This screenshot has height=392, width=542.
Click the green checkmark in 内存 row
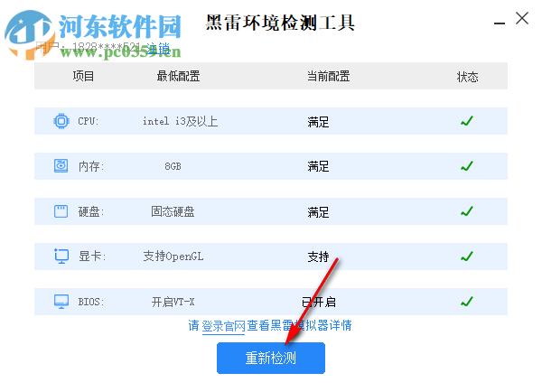[x=467, y=166]
